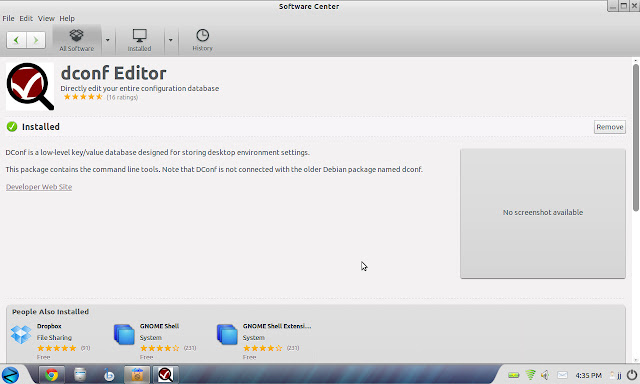
Task: Open the History view
Action: tap(202, 40)
